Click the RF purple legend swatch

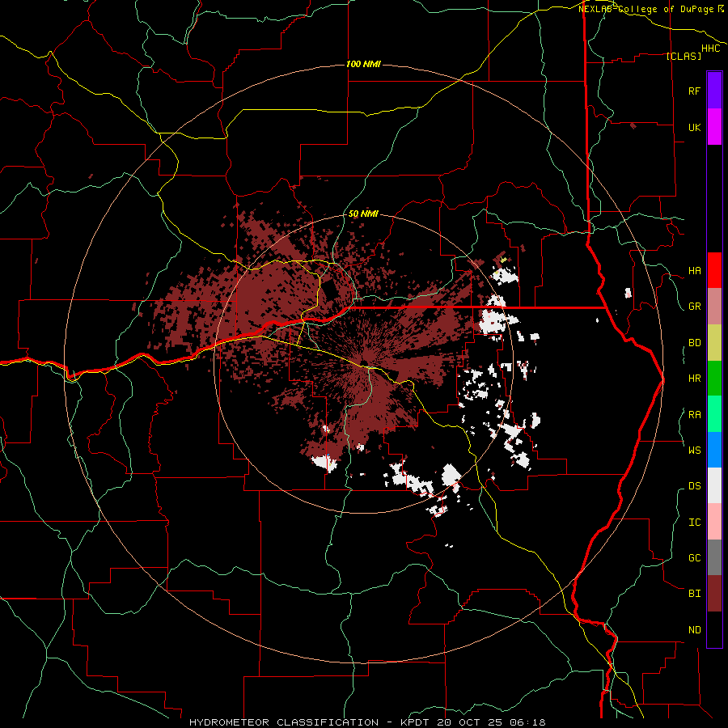[x=714, y=91]
